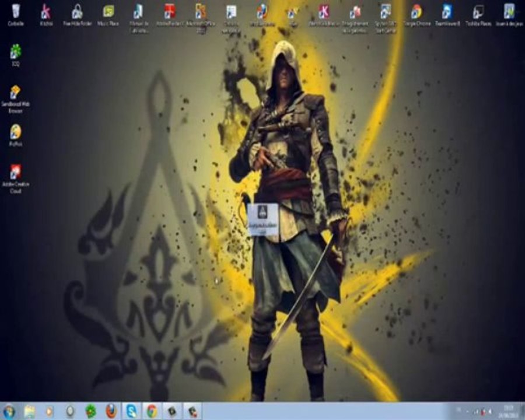
Task: Click the volume speaker icon in the tray
Action: tap(491, 412)
